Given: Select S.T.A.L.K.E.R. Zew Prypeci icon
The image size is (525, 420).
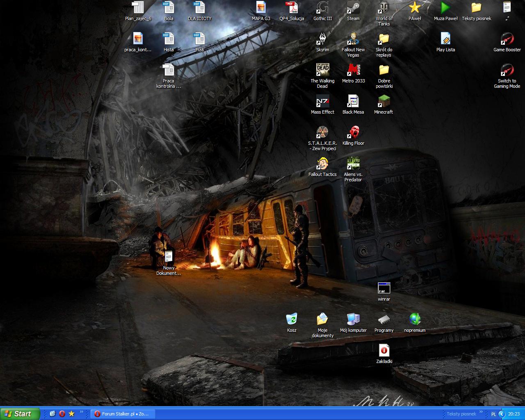Looking at the screenshot, I should (322, 132).
